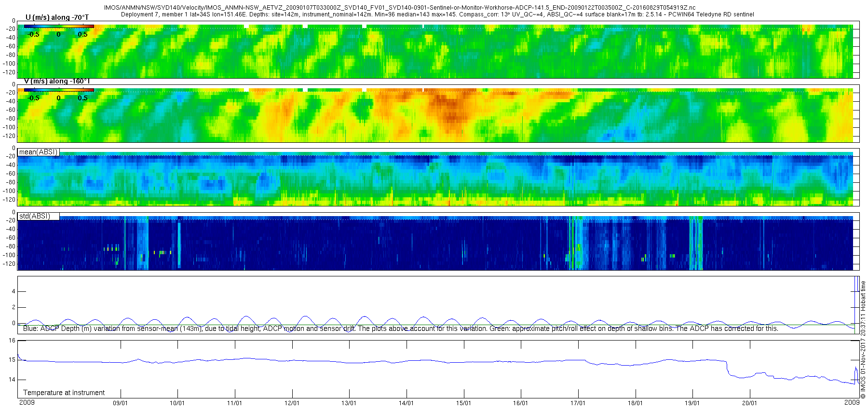
Task: Click the 'Temperature at instrument' label
Action: (x=64, y=393)
